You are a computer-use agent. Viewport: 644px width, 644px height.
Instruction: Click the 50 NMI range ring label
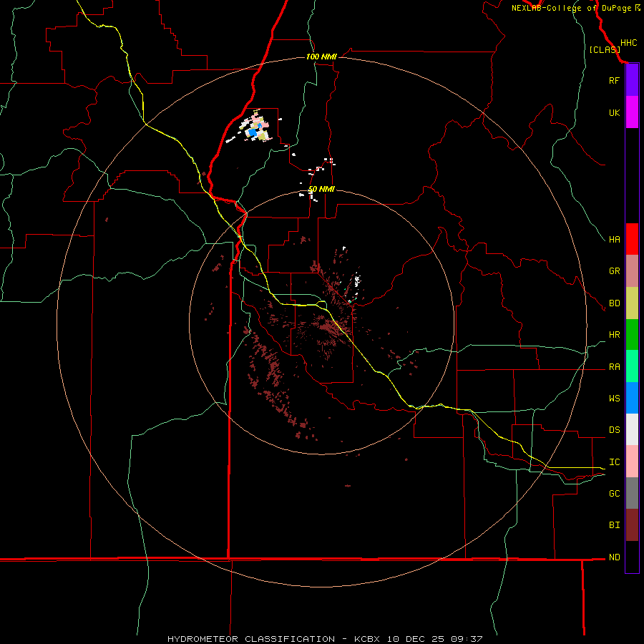(x=321, y=189)
